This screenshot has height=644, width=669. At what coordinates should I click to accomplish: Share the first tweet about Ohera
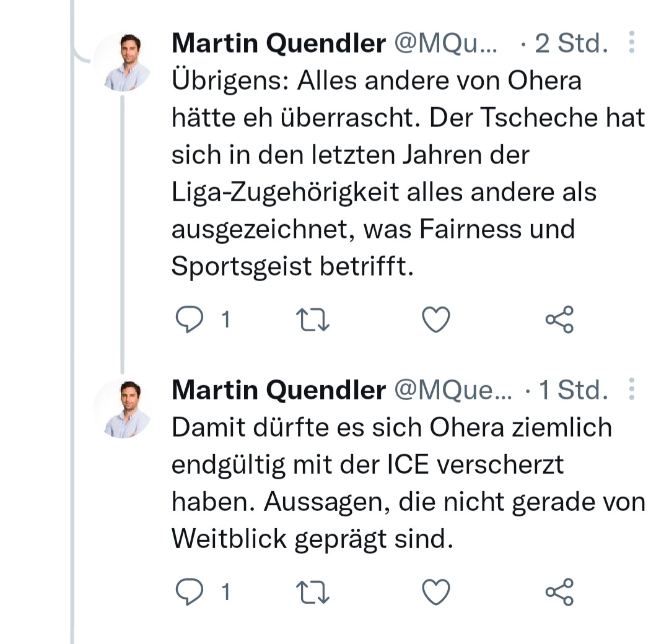point(559,320)
